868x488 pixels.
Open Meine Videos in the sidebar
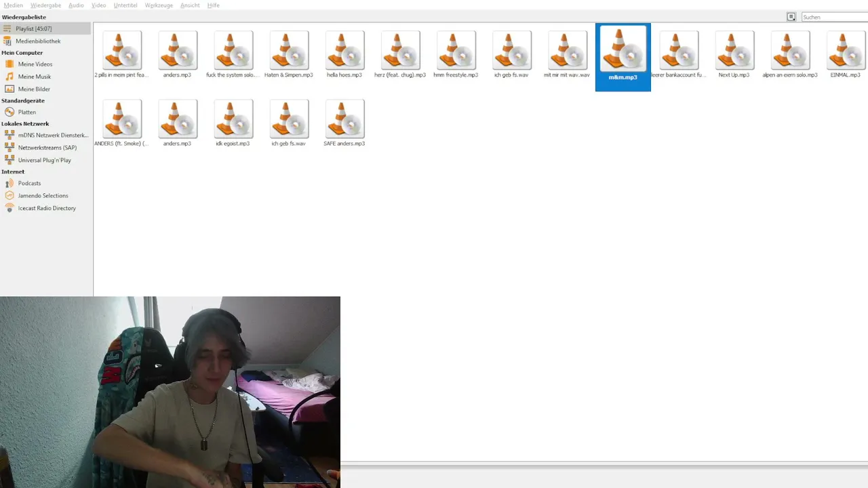click(45, 64)
